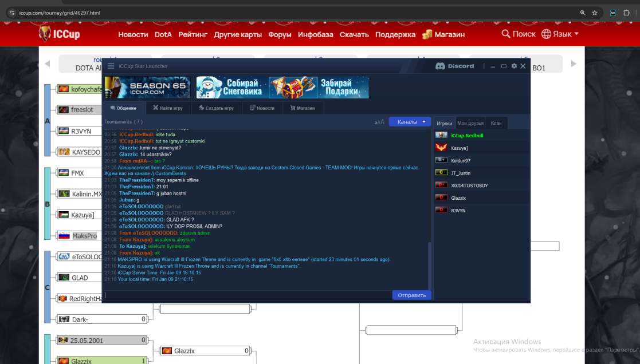
Task: Open the launcher hamburger menu
Action: click(x=111, y=66)
